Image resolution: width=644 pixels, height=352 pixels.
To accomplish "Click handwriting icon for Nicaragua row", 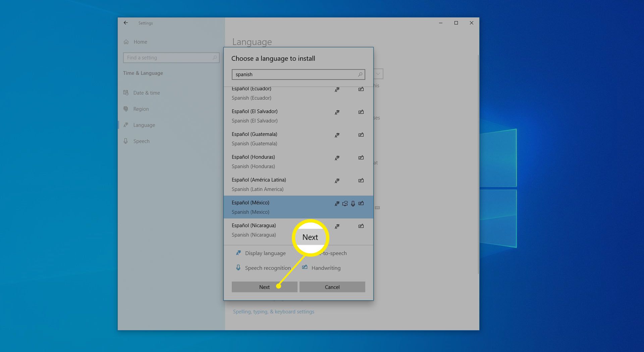I will (x=361, y=226).
